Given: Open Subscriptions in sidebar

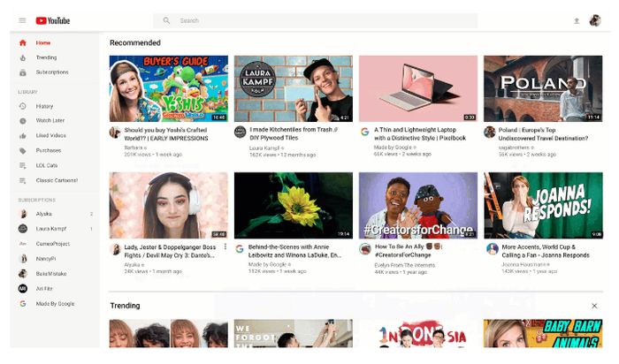Looking at the screenshot, I should point(55,72).
